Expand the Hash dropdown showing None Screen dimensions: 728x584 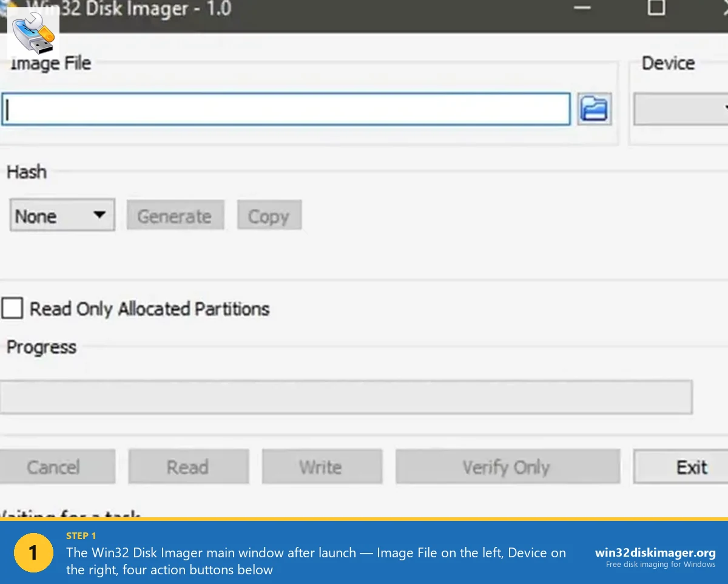click(x=61, y=215)
